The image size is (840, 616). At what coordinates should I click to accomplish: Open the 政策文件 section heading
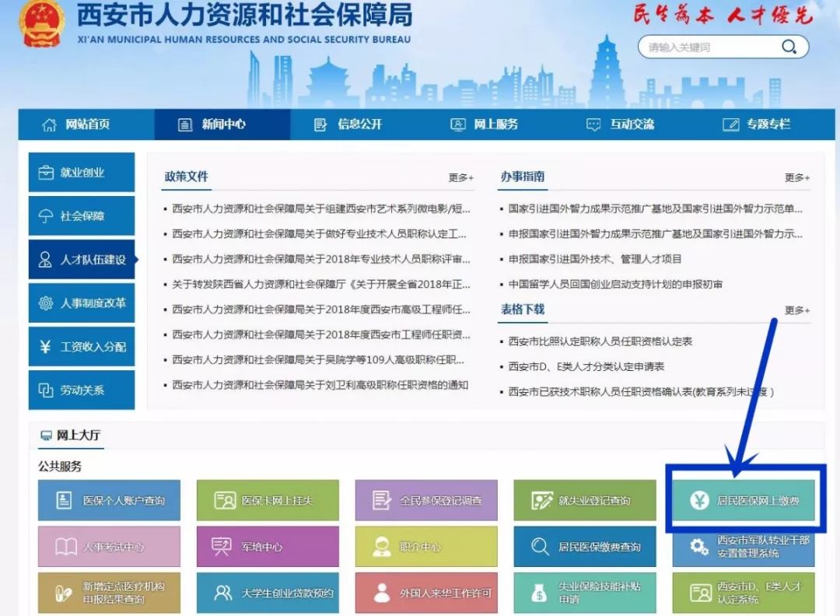coord(186,177)
